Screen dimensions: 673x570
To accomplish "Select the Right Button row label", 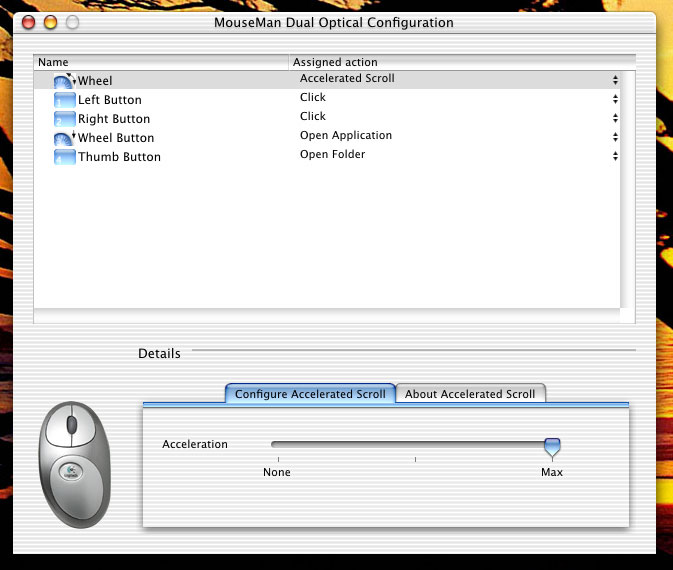I will (114, 118).
